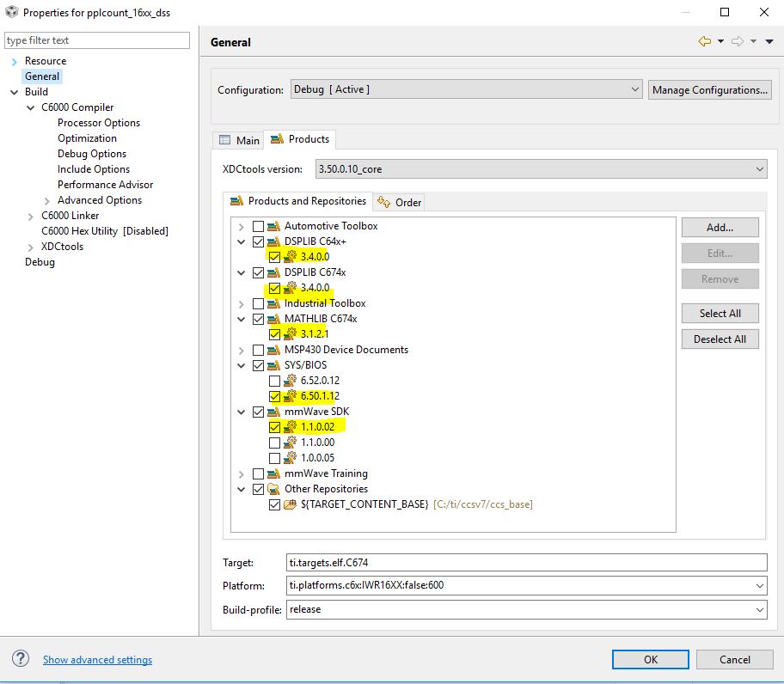Toggle the Industrial Toolbox checkbox

click(x=258, y=304)
